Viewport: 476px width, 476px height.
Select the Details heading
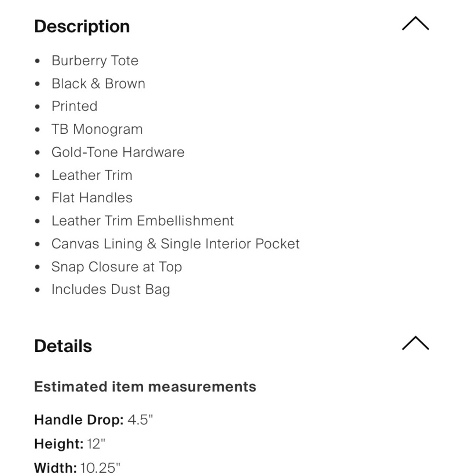(63, 346)
